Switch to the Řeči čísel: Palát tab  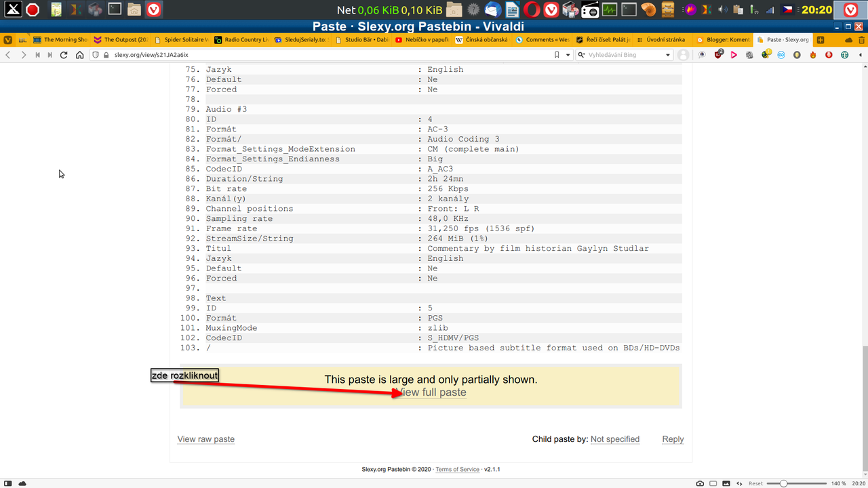[x=604, y=39]
